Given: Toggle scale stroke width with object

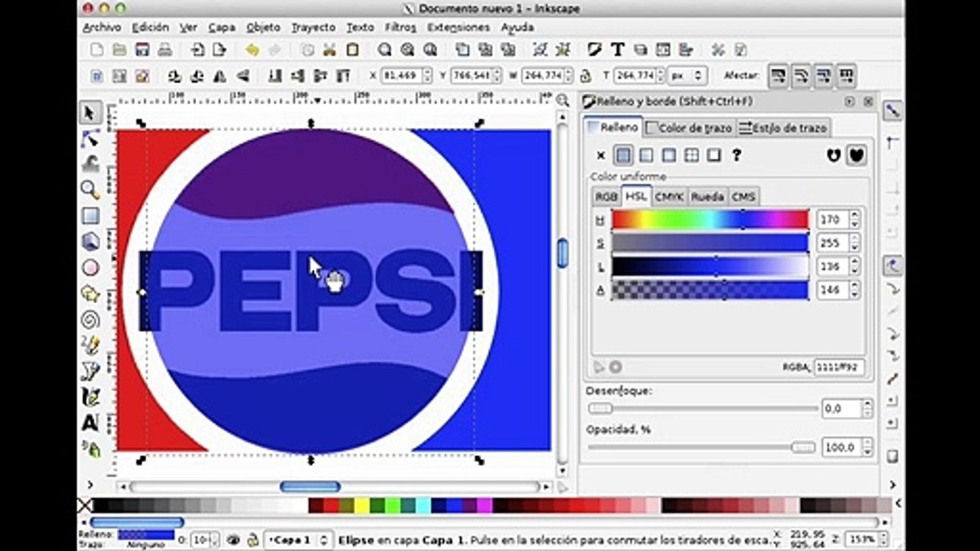Looking at the screenshot, I should tap(779, 76).
